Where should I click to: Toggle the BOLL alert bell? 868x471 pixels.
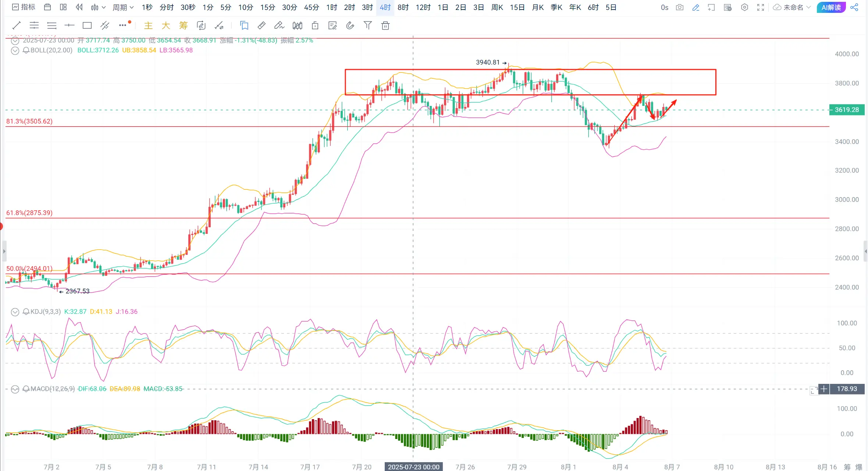click(26, 50)
